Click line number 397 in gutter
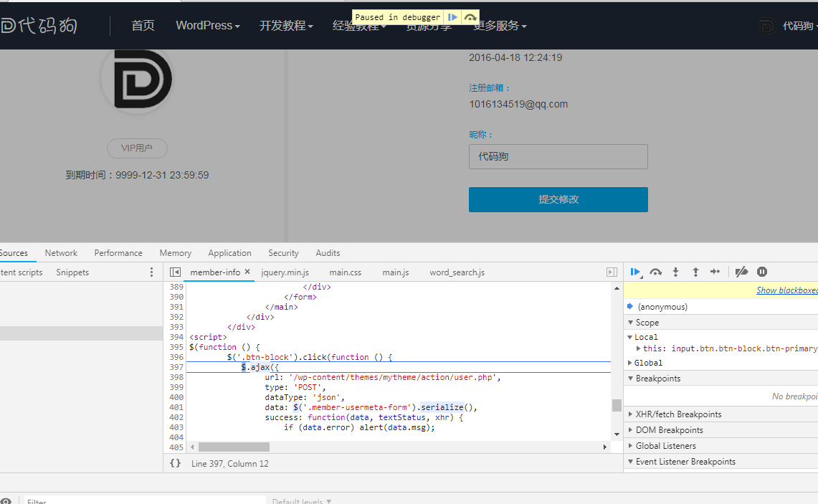Image resolution: width=818 pixels, height=504 pixels. (x=176, y=367)
